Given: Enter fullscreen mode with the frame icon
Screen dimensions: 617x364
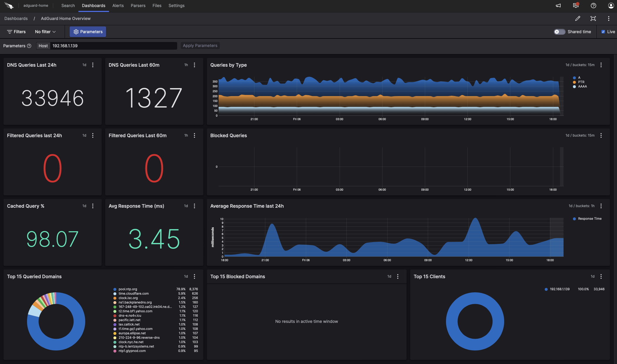Looking at the screenshot, I should coord(593,19).
